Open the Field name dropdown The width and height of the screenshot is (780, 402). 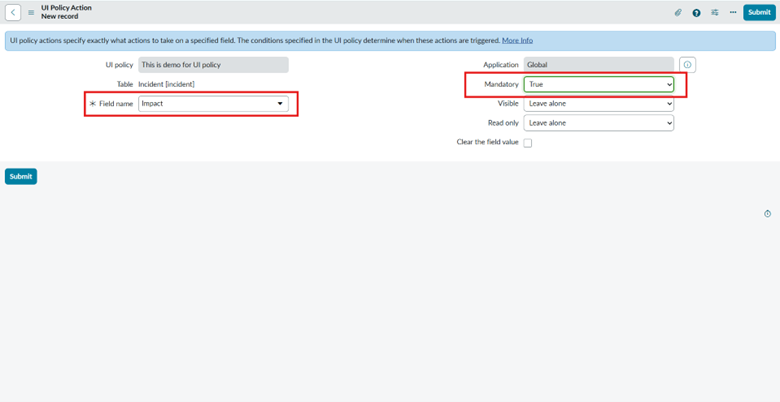(x=213, y=103)
